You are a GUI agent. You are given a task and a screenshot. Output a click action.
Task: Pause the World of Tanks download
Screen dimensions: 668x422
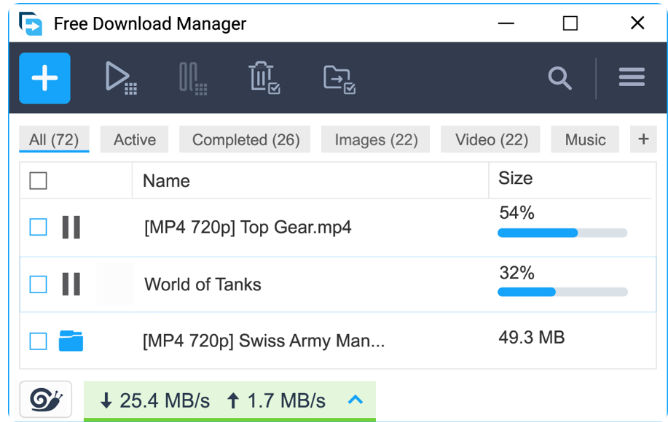point(71,284)
